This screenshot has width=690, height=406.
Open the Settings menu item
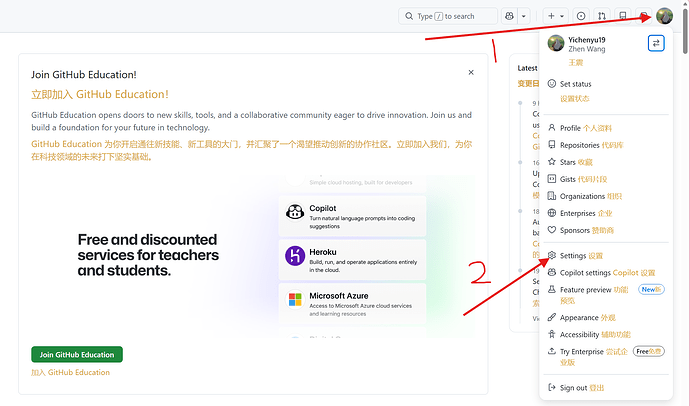[x=606, y=256]
